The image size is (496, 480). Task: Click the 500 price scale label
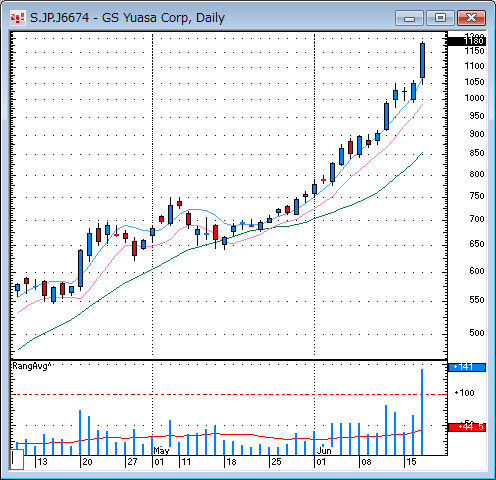tap(477, 333)
